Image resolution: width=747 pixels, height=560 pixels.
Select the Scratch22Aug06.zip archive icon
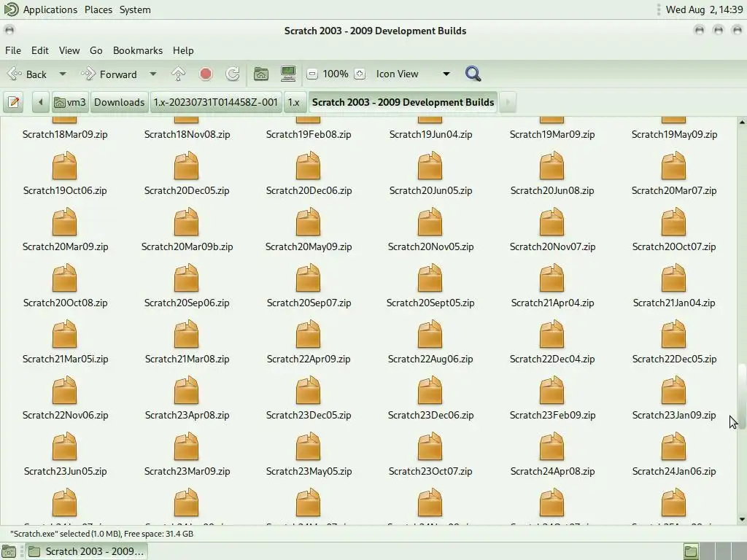click(430, 335)
